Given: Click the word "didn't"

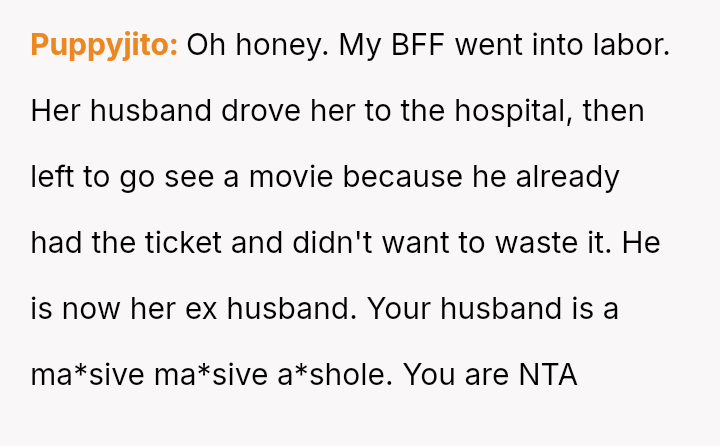Looking at the screenshot, I should point(332,242).
